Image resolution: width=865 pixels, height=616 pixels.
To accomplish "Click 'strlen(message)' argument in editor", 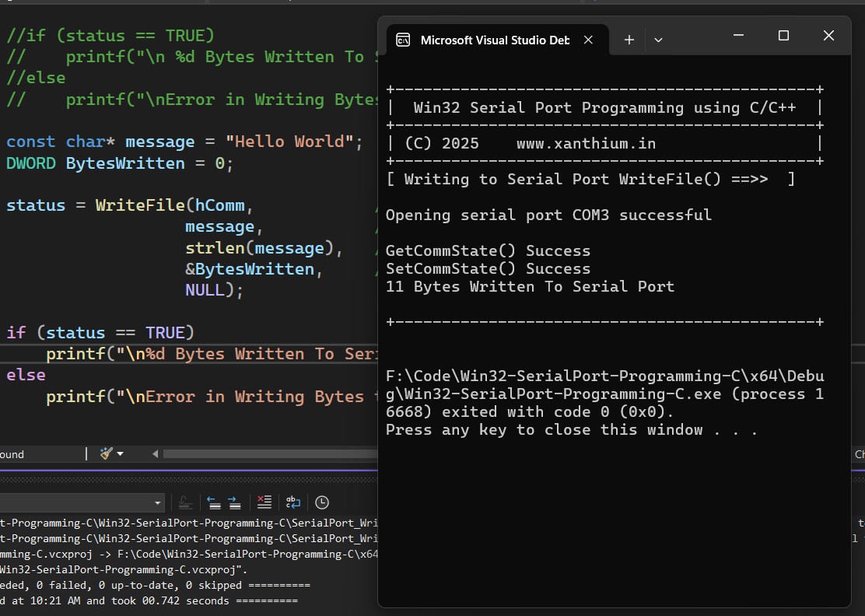I will (x=259, y=247).
